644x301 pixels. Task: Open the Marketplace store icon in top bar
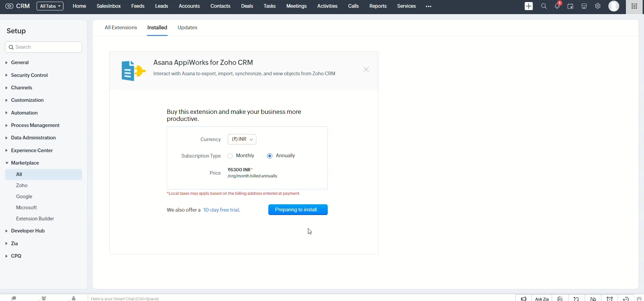(584, 6)
